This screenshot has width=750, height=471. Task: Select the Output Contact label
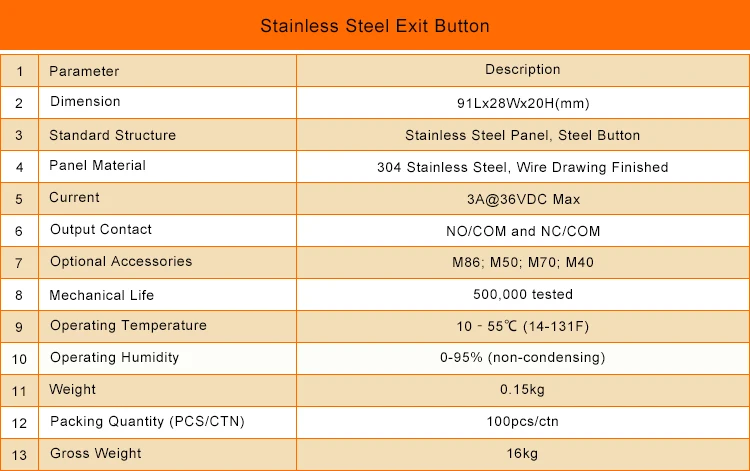click(101, 230)
